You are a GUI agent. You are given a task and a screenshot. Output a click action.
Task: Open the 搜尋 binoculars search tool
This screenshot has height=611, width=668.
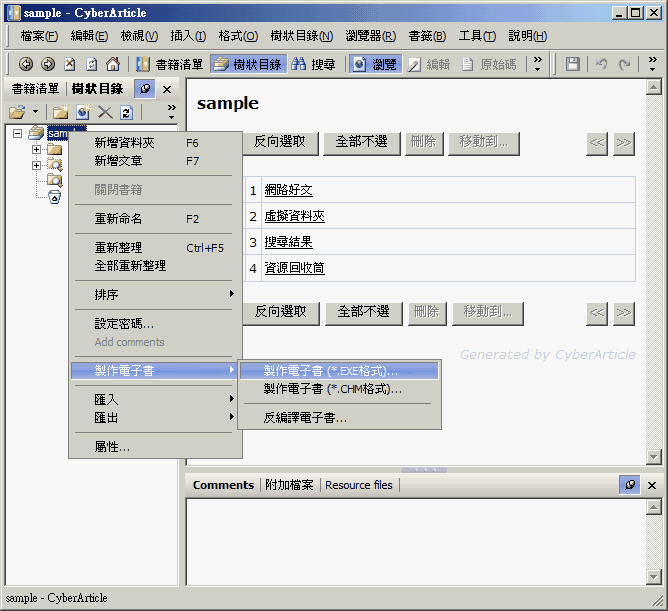[x=313, y=64]
